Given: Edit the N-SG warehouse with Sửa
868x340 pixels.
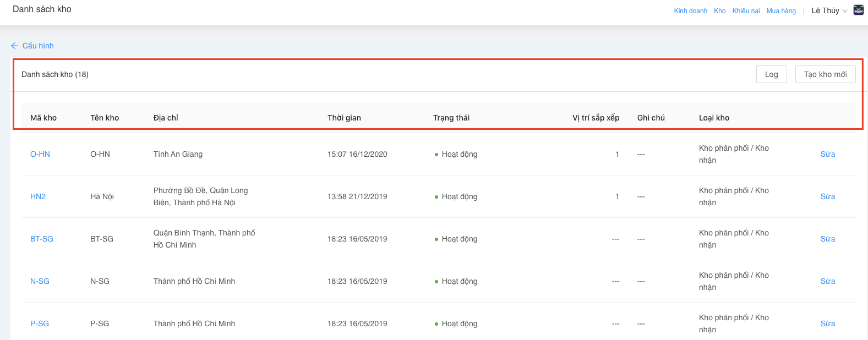Looking at the screenshot, I should tap(827, 281).
